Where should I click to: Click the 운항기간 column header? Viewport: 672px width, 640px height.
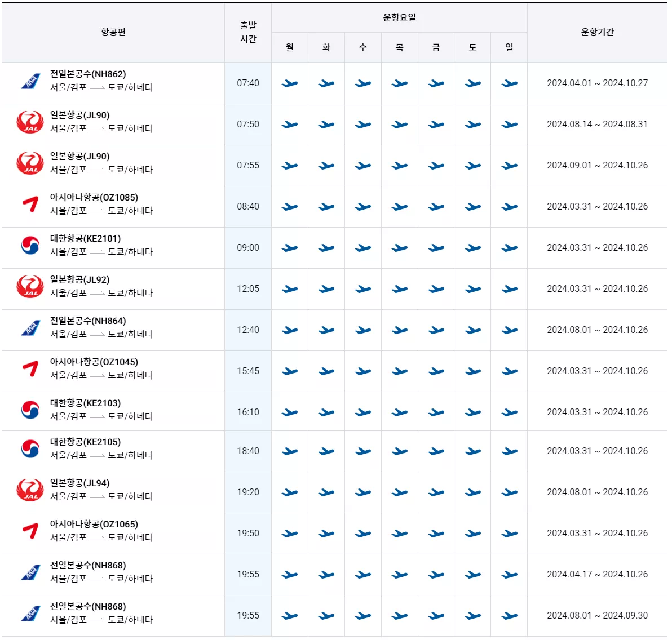[x=598, y=32]
